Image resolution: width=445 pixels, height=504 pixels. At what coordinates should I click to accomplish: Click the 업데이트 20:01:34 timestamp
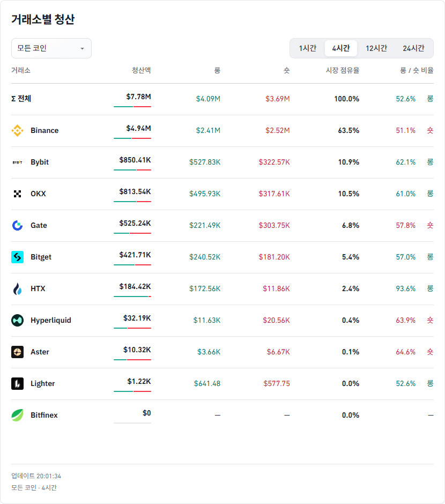coord(36,476)
